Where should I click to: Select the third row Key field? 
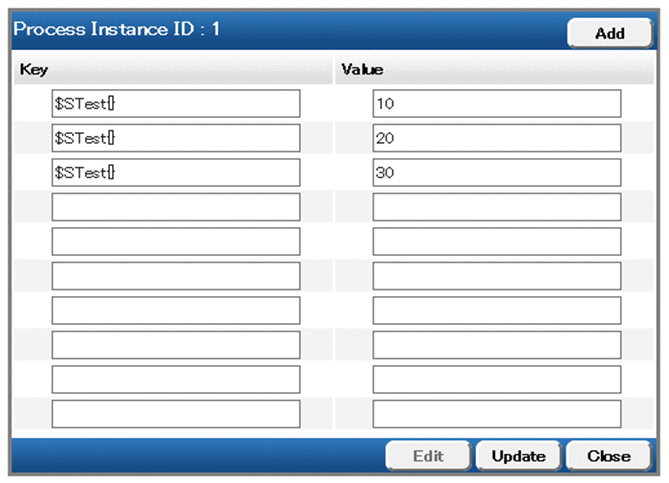176,173
